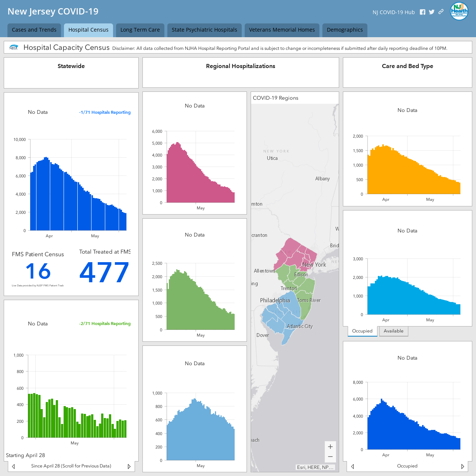Go to the next bed chart with the right arrow by Occupied
Screen dimensions: 476x476
tap(463, 466)
